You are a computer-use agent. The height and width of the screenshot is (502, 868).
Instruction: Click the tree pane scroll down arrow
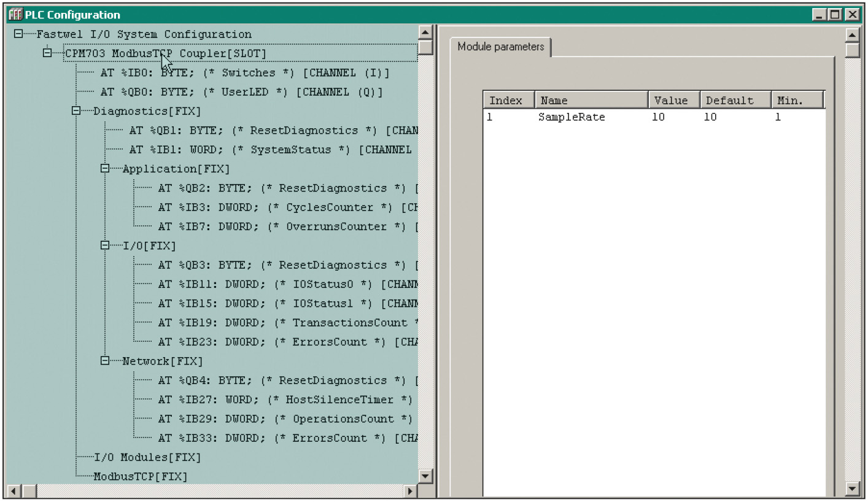425,476
